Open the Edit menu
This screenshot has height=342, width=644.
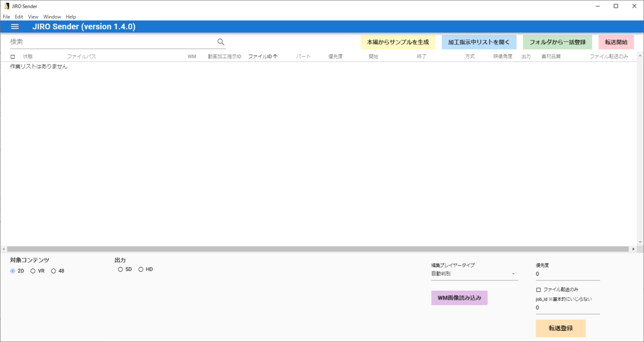19,17
